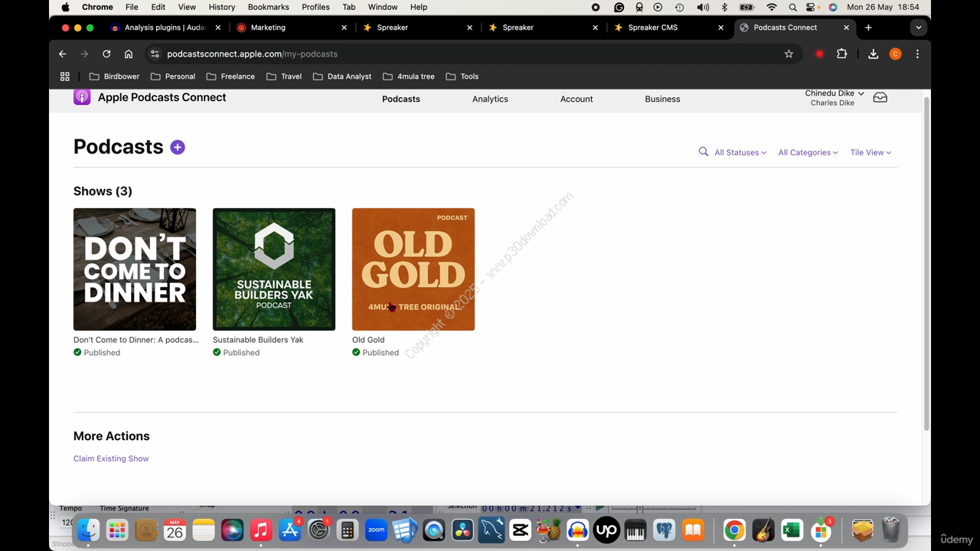Open the Wi-Fi menu bar icon
The image size is (980, 551).
point(772,7)
